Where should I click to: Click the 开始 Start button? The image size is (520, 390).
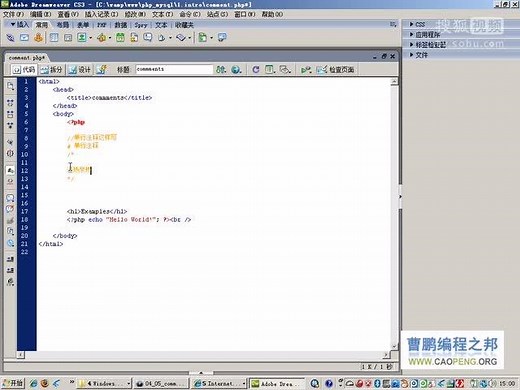pyautogui.click(x=13, y=383)
